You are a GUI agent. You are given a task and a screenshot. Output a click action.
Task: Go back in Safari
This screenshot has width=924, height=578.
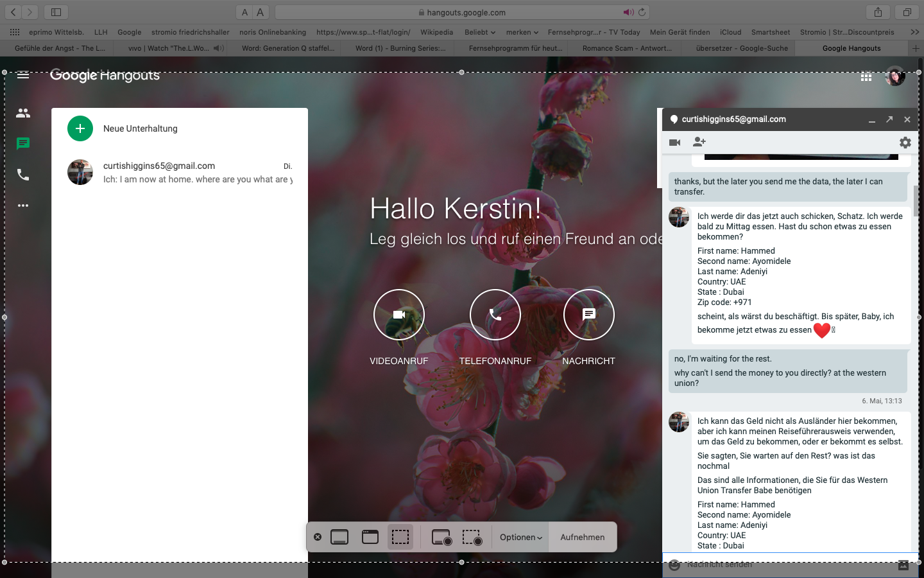click(x=13, y=12)
